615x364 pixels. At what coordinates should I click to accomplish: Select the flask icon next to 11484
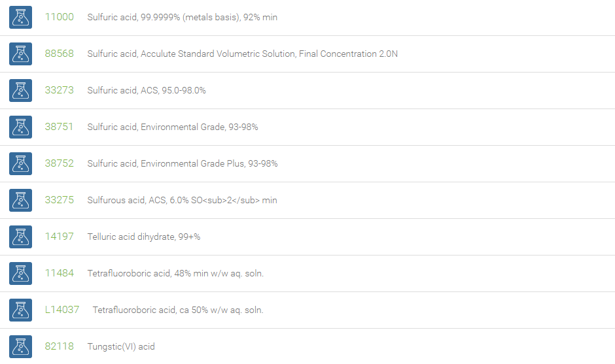20,273
